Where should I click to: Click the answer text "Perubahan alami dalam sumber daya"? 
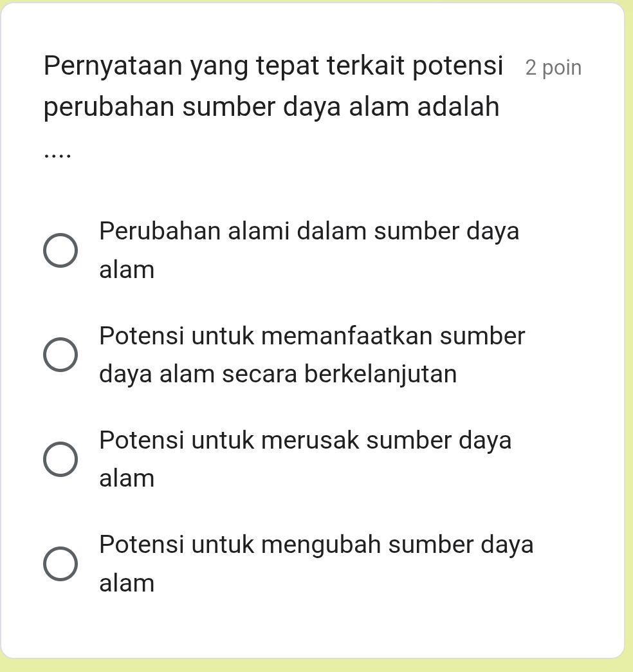click(x=309, y=231)
